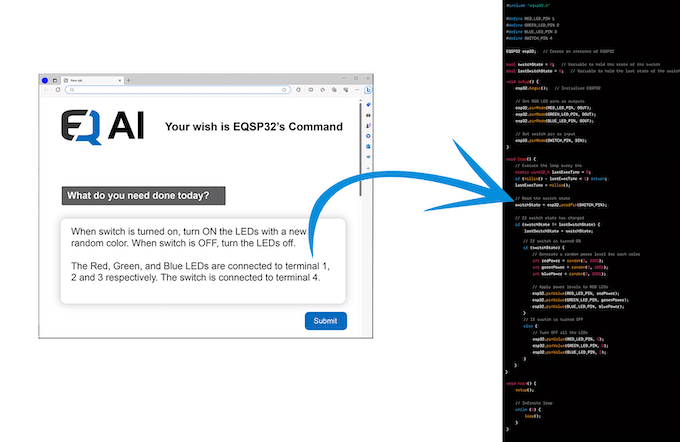Launch Copilot from the top-right icon
This screenshot has height=442, width=680.
(x=368, y=90)
